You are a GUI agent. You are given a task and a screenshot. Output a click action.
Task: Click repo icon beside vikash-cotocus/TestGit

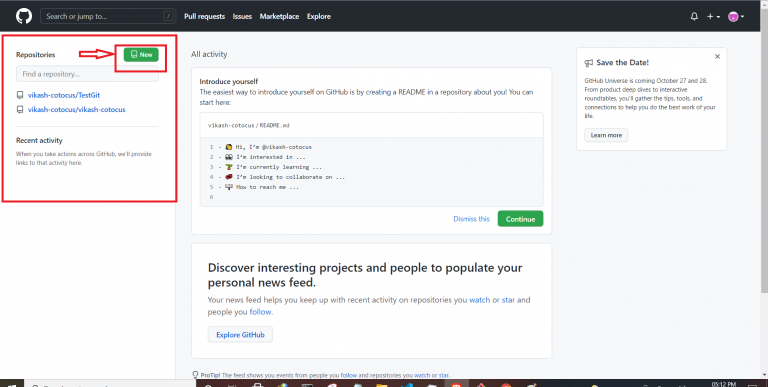[20, 95]
